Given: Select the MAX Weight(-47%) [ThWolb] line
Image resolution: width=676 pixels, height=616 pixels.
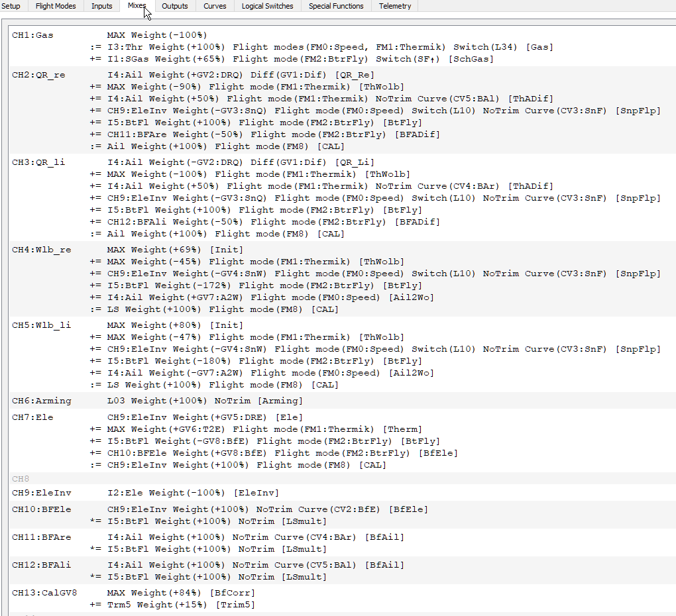Looking at the screenshot, I should coord(247,337).
